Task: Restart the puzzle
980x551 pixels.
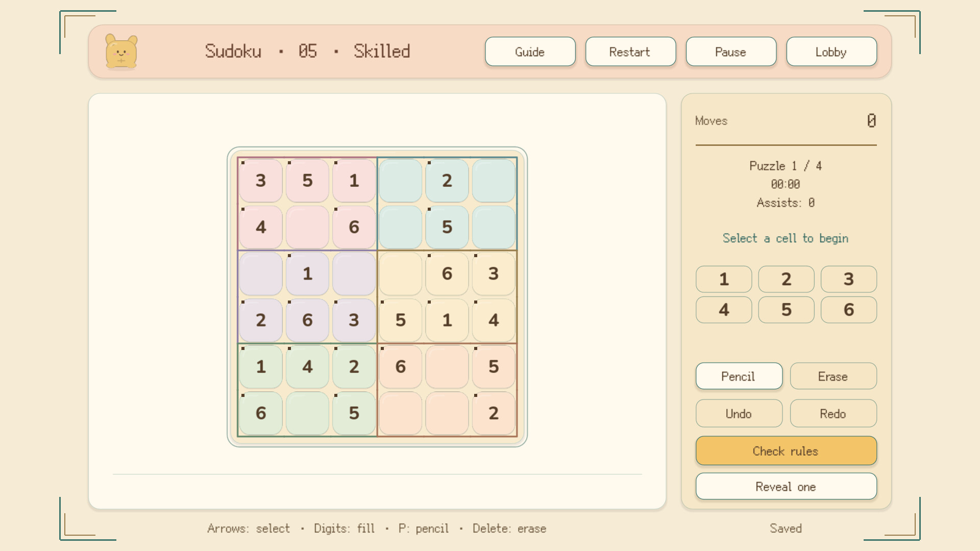Action: 630,52
